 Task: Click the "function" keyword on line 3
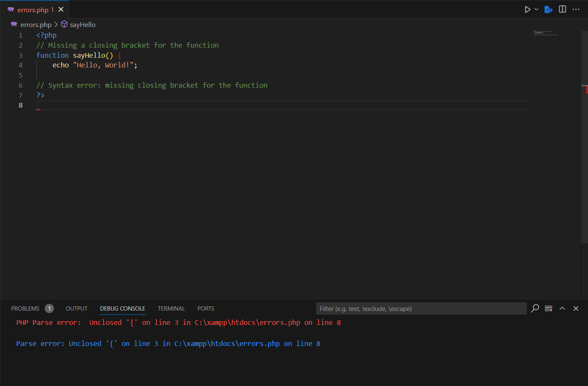point(52,55)
